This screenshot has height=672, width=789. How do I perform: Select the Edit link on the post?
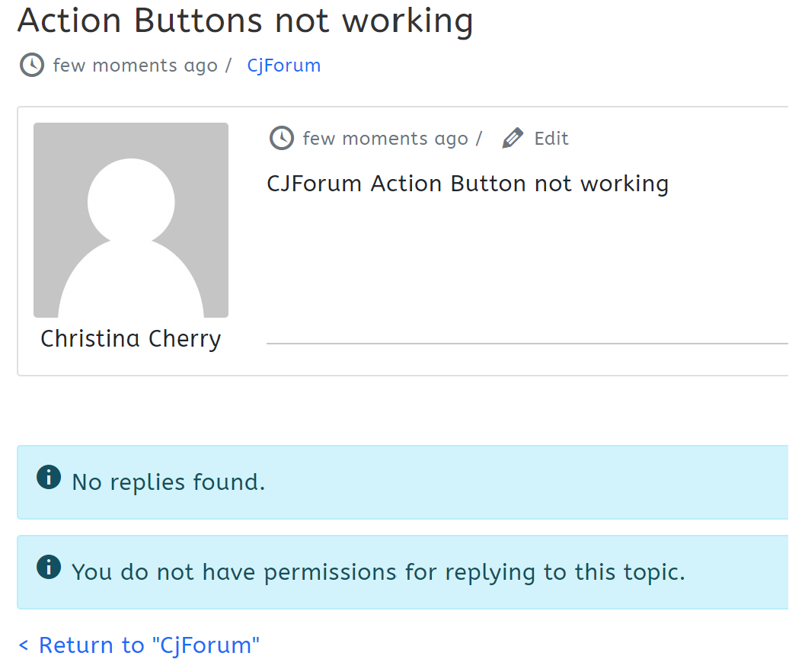point(551,139)
